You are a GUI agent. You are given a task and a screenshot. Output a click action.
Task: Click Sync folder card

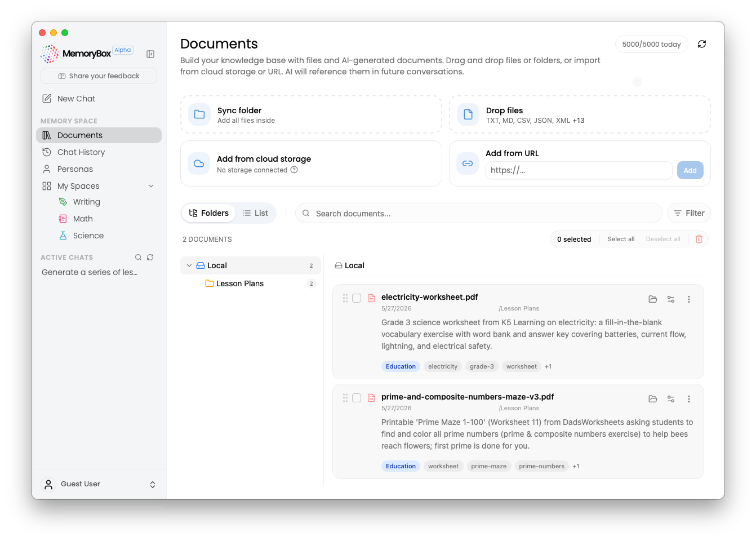tap(311, 114)
